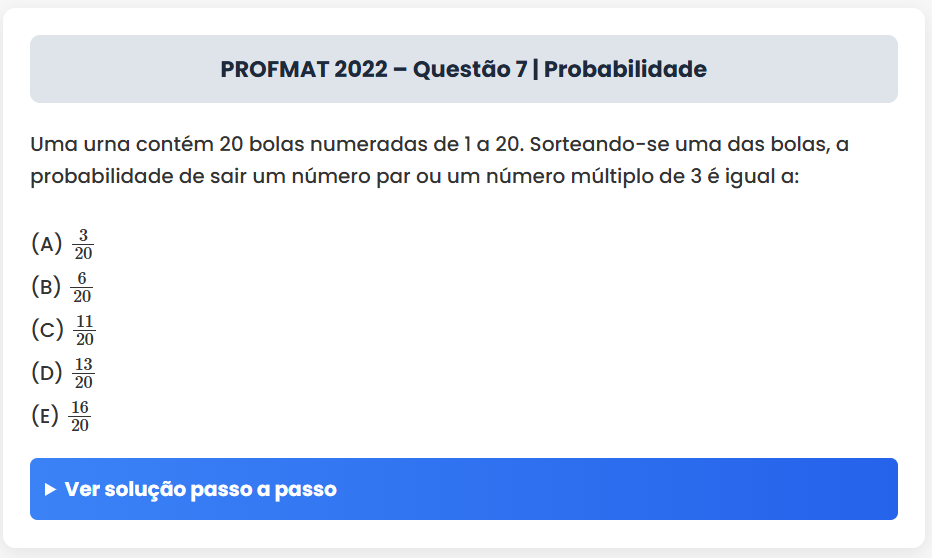Expand the disclosure triangle beside Ver solução
This screenshot has width=932, height=558.
click(x=51, y=490)
